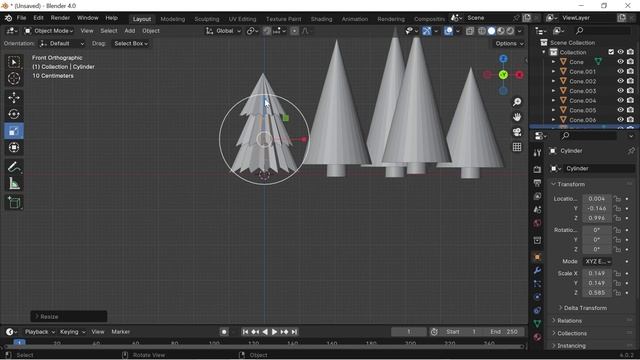Screen dimensions: 640x360
Task: Open the XYZ Euler rotation mode dropdown
Action: [x=597, y=261]
